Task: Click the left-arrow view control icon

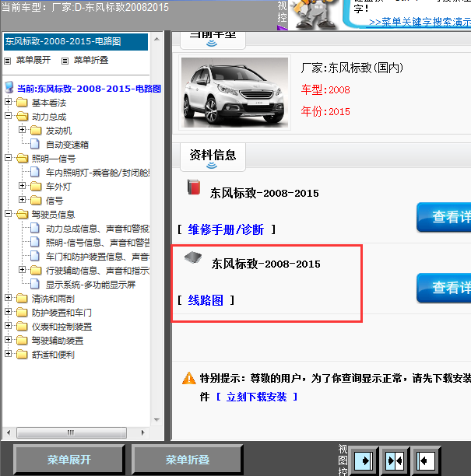Action: coord(425,460)
